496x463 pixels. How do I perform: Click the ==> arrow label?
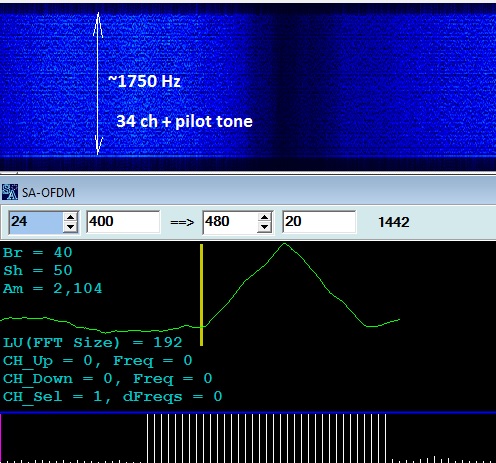point(182,222)
